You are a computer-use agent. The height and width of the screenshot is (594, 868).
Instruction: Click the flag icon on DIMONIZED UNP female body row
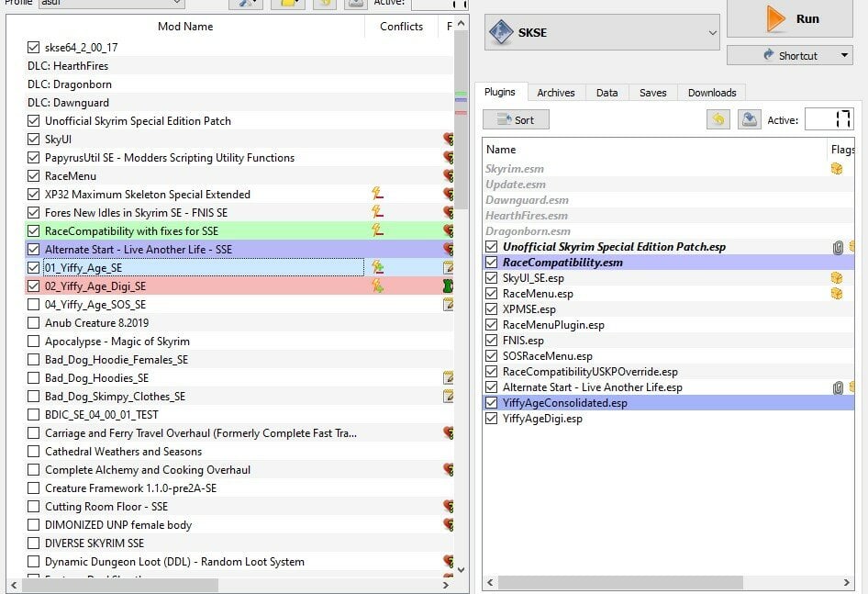click(x=449, y=524)
